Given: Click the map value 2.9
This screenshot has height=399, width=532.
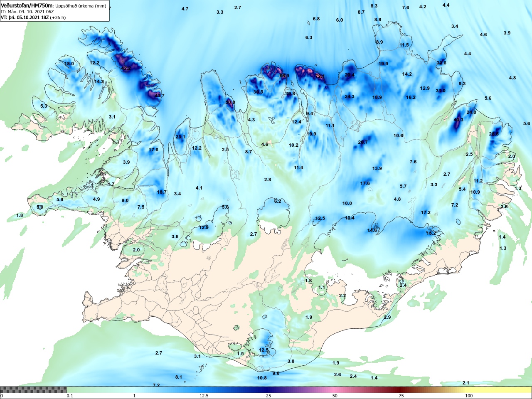Looking at the screenshot, I should (387, 317).
